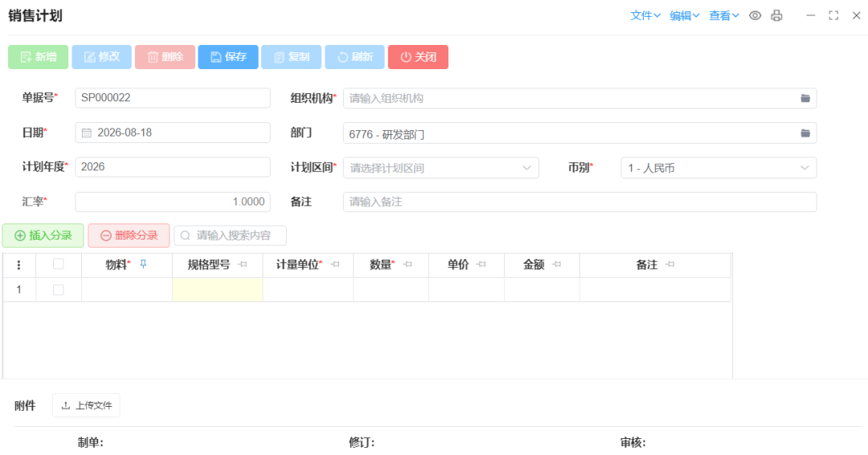868x455 pixels.
Task: Click the 物料 cell in row 1
Action: [x=127, y=289]
